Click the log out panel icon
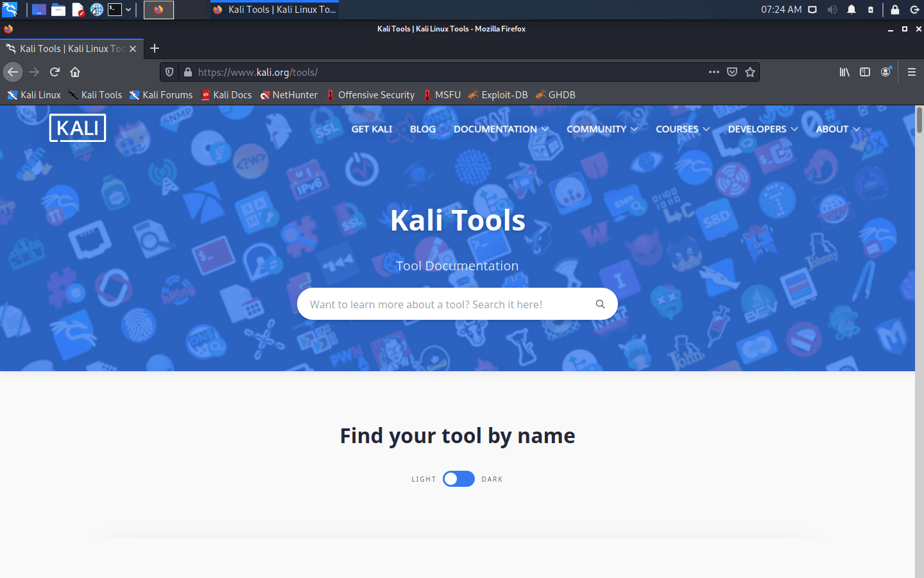The image size is (924, 578). click(x=914, y=10)
